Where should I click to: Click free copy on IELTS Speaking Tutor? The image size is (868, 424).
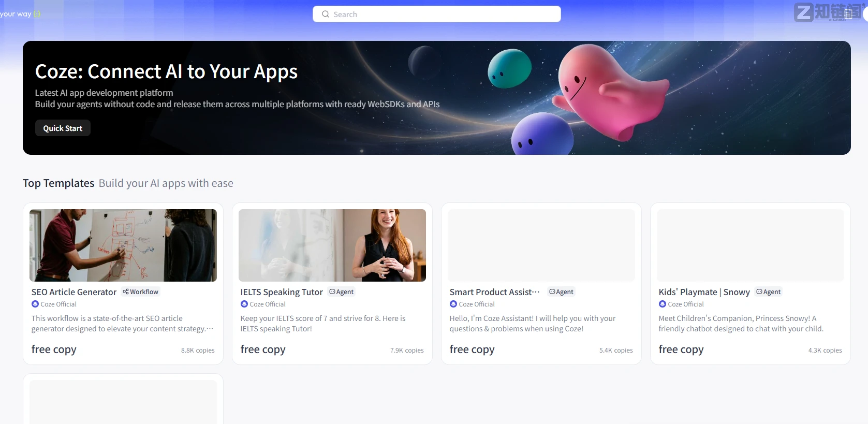263,349
